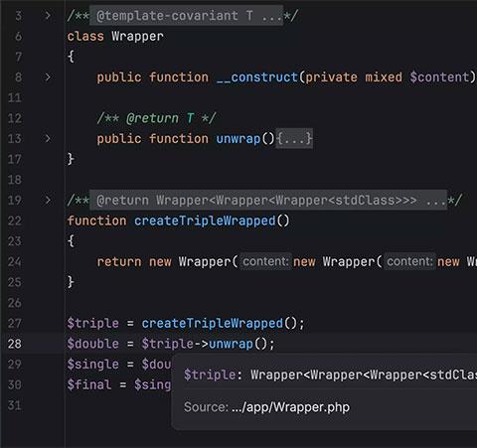Click the Wrapper class name on line 6
Image resolution: width=477 pixels, height=448 pixels.
click(x=137, y=37)
